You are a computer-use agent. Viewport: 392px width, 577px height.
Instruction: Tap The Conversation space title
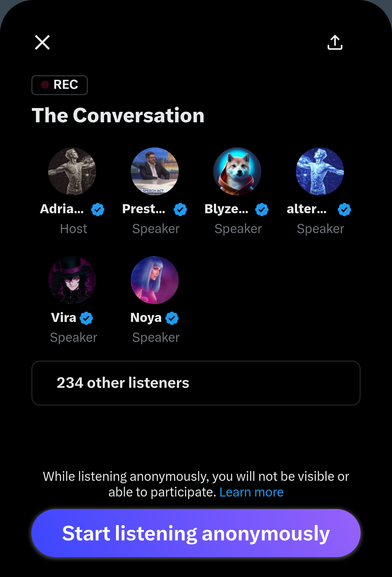tap(118, 115)
